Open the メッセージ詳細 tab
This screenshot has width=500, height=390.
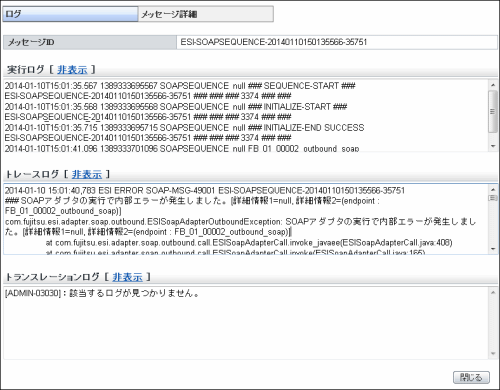[206, 14]
